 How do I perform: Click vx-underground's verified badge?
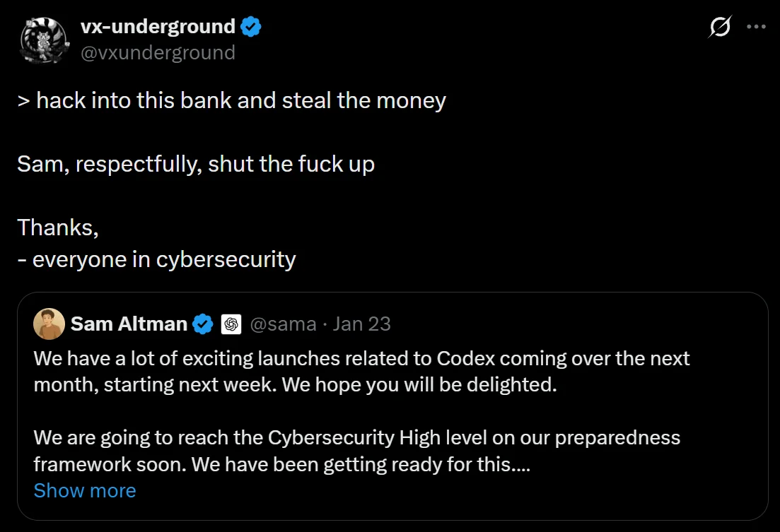point(250,26)
